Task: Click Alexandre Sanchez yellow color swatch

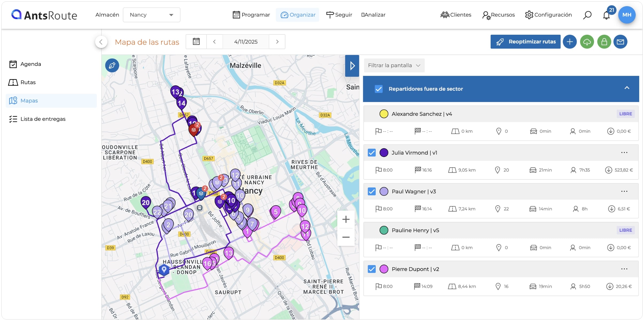Action: click(x=384, y=114)
